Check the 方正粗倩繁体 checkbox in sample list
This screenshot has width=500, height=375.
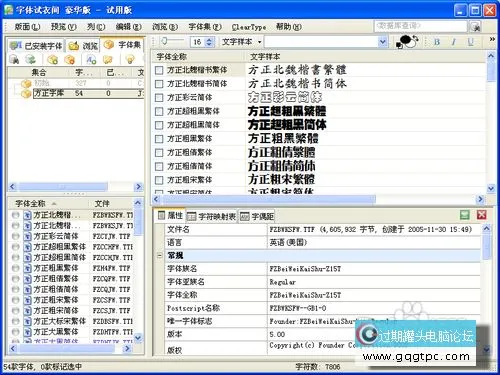click(x=159, y=153)
